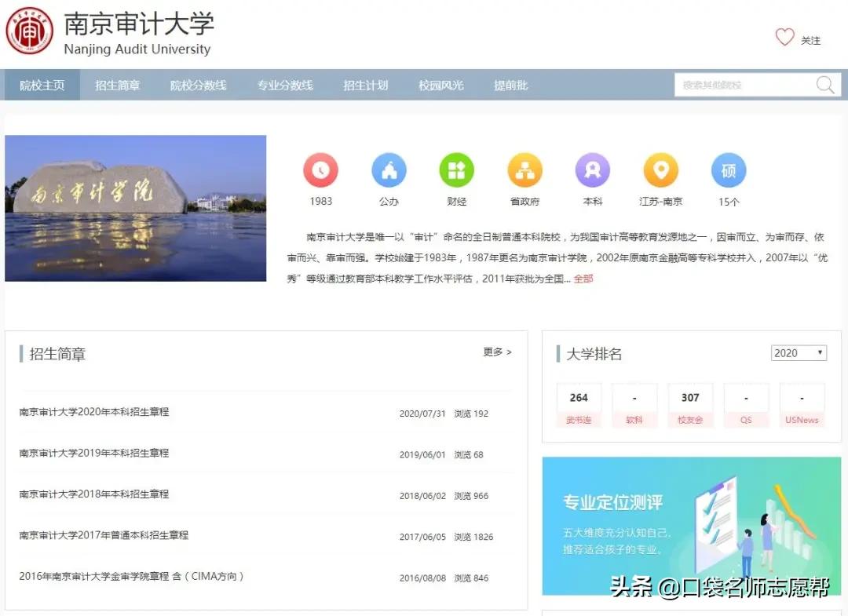Click the orange hierarchy icon labeled 省政府
Viewport: 848px width, 616px height.
point(525,169)
